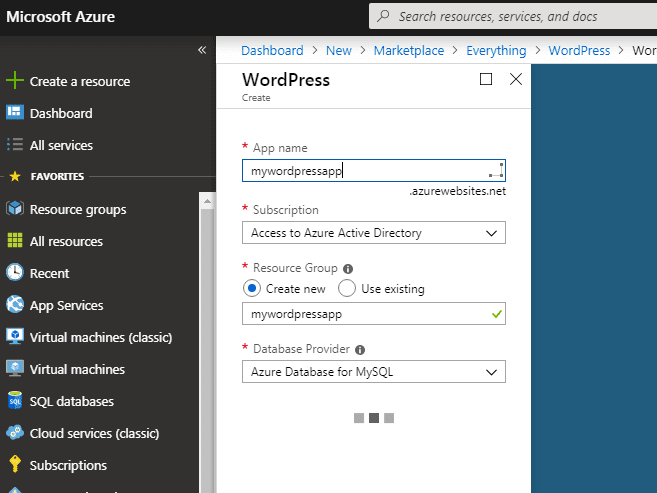Click the All resources grid icon
657x493 pixels.
[15, 241]
